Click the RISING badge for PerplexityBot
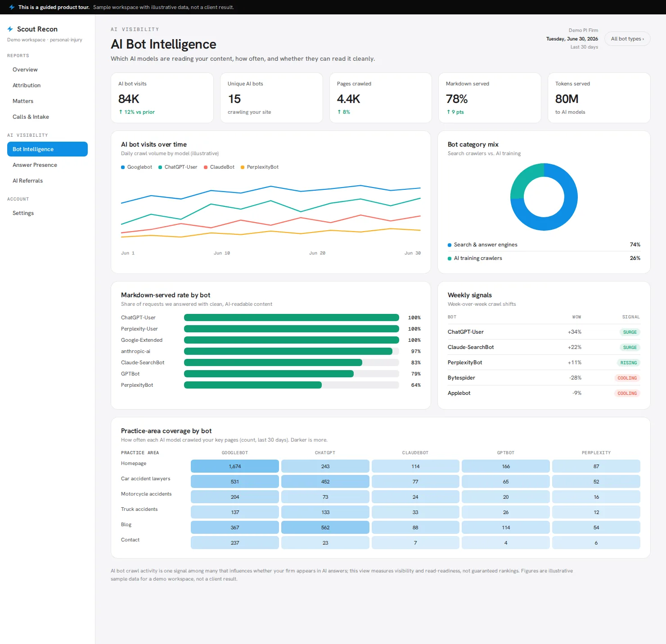Image resolution: width=666 pixels, height=644 pixels. [x=628, y=363]
